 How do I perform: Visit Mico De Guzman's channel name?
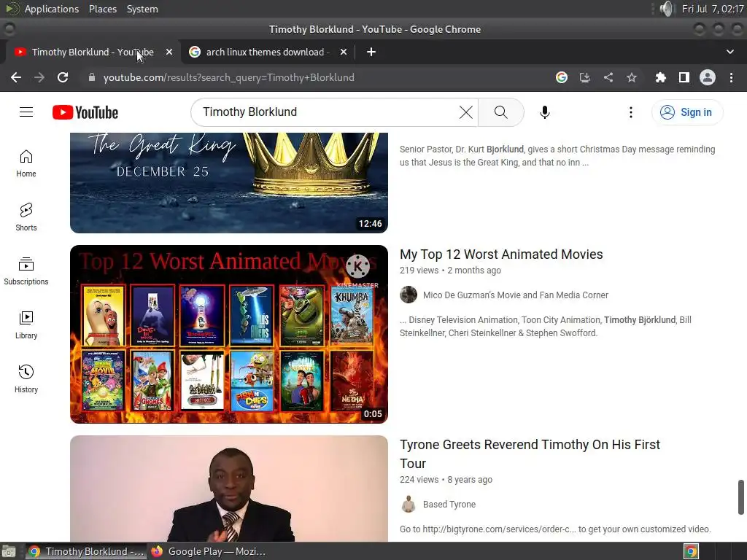[x=516, y=295]
